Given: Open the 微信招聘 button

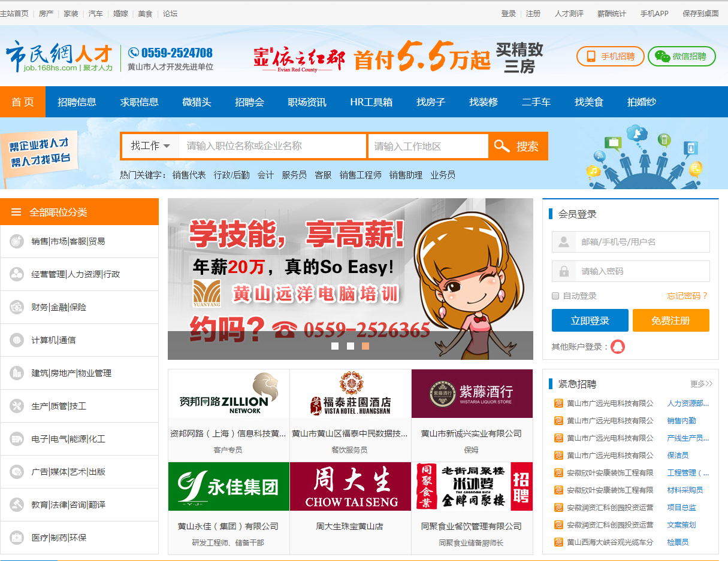Looking at the screenshot, I should (682, 56).
